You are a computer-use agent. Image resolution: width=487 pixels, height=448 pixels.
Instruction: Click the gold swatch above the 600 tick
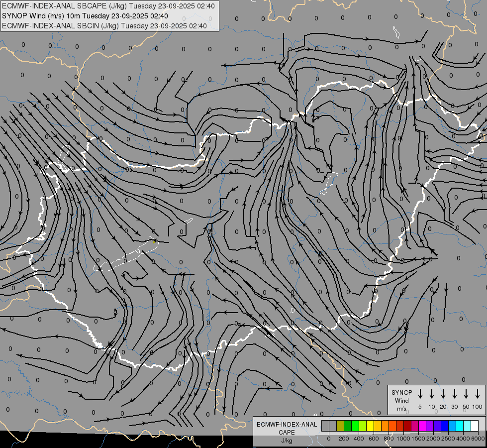click(x=378, y=426)
